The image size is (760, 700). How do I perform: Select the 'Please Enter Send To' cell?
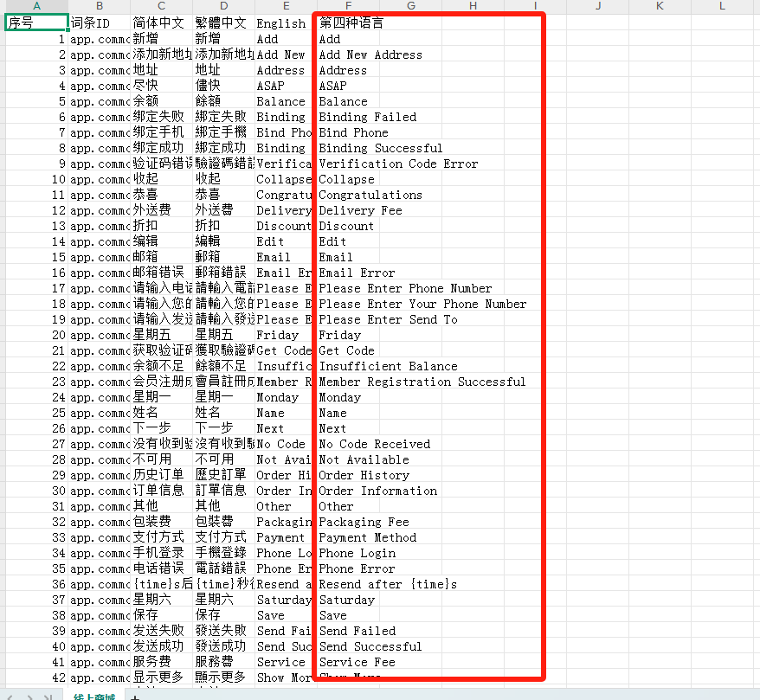click(x=348, y=319)
